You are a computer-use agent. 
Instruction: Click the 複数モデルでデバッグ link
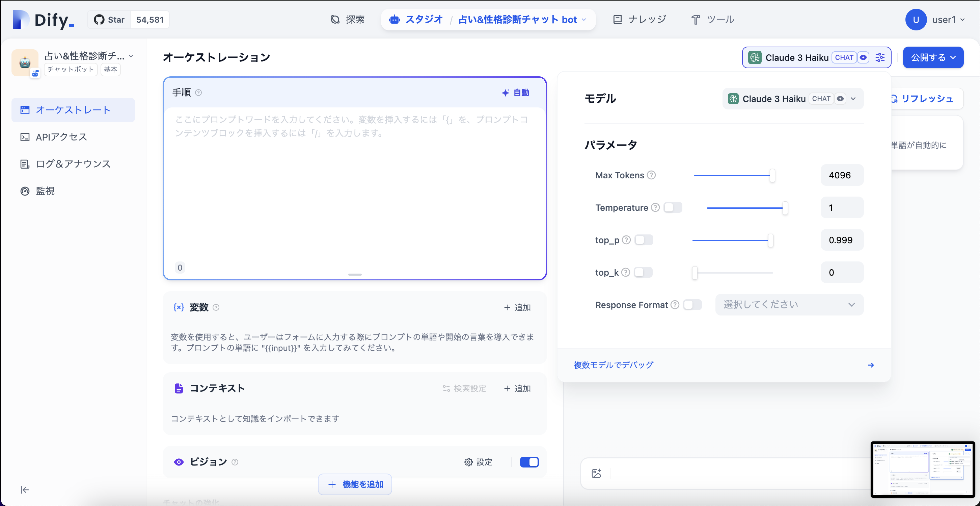(x=613, y=365)
